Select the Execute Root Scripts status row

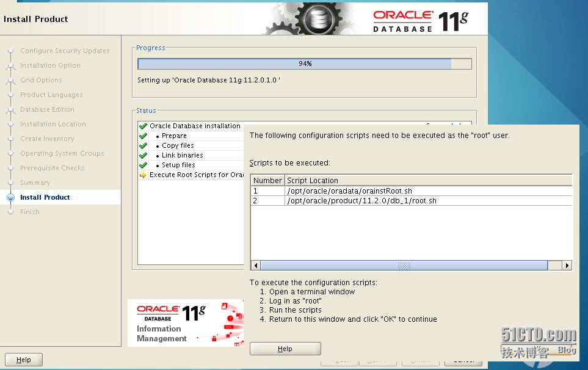(x=191, y=175)
